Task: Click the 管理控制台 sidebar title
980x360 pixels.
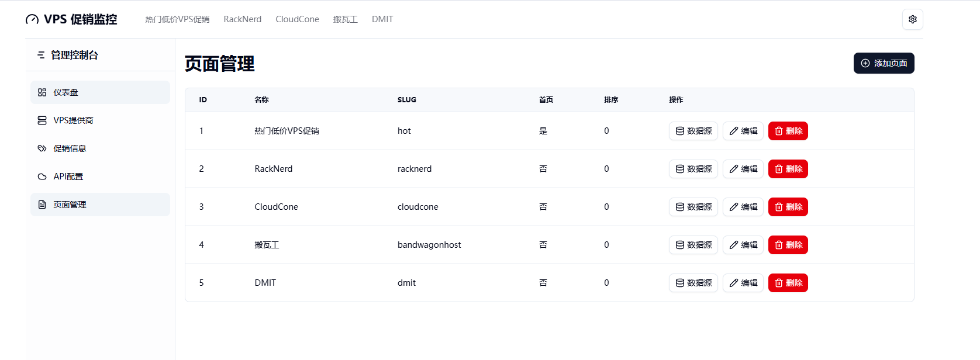Action: 74,55
